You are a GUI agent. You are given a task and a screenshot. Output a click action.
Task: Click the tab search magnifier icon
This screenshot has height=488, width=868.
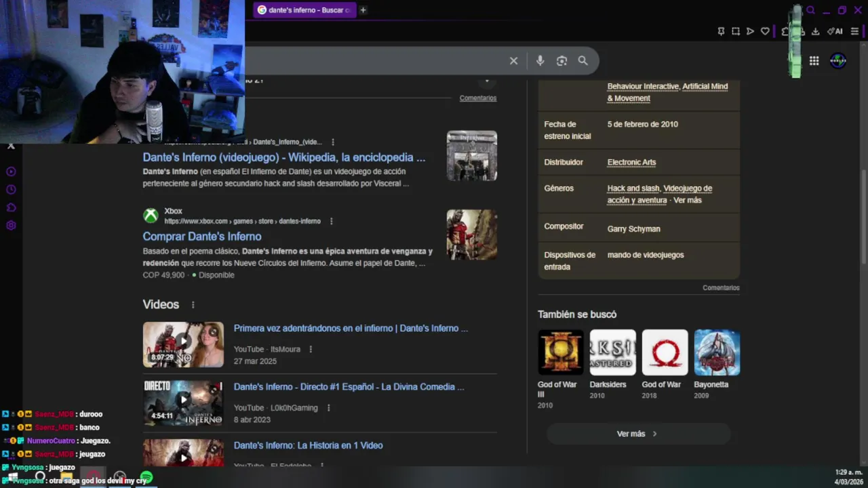point(810,10)
